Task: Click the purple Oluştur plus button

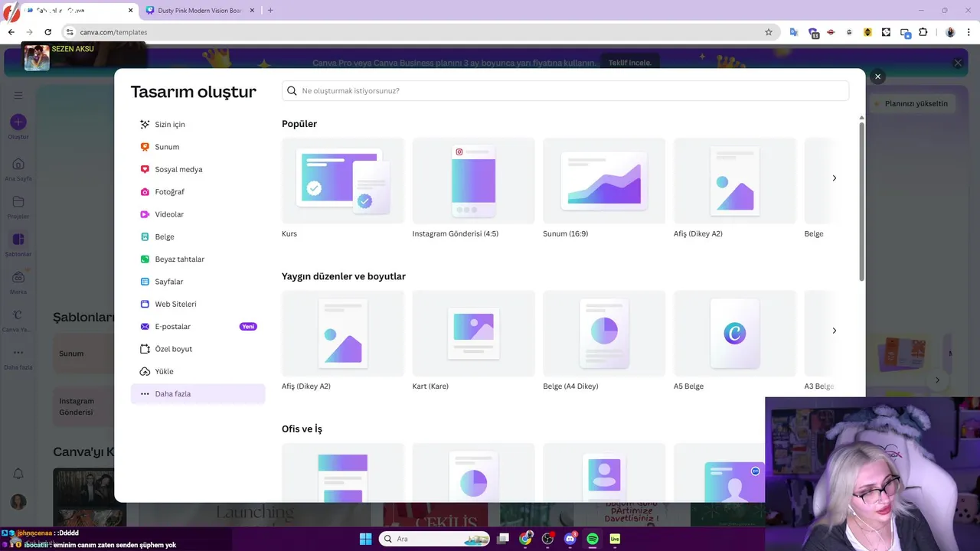Action: 18,122
